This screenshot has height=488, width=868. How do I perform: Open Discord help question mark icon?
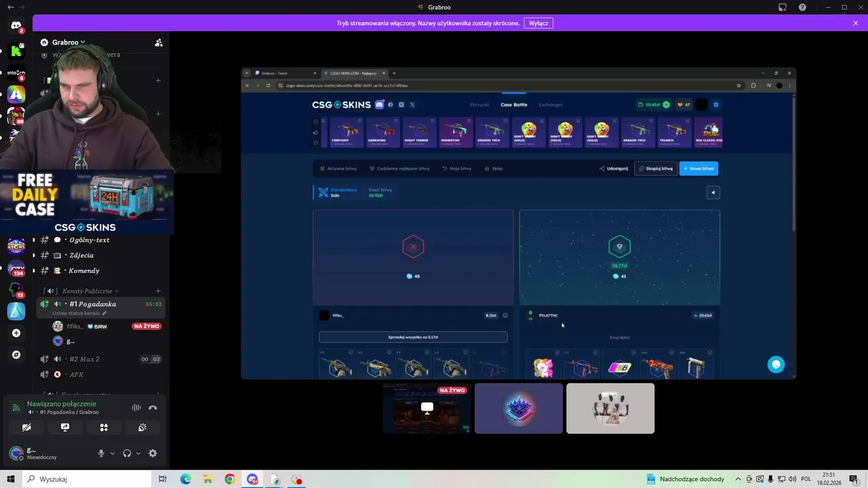(803, 7)
